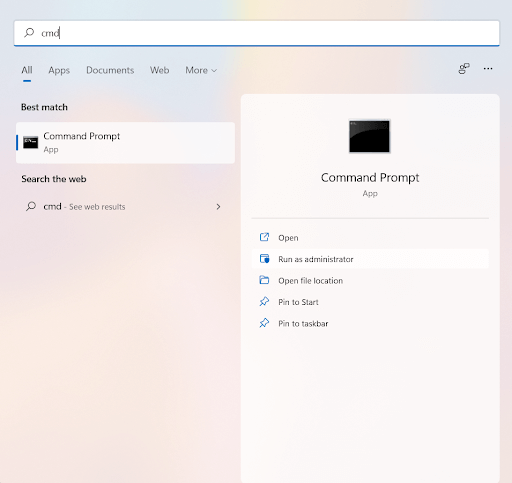
Task: Expand the More filter dropdown
Action: click(x=201, y=70)
